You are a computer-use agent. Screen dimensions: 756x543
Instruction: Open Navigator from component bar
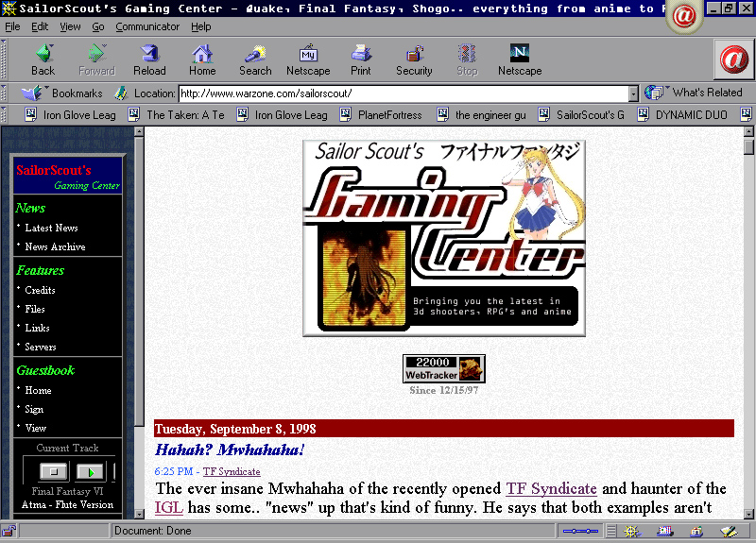pos(631,531)
